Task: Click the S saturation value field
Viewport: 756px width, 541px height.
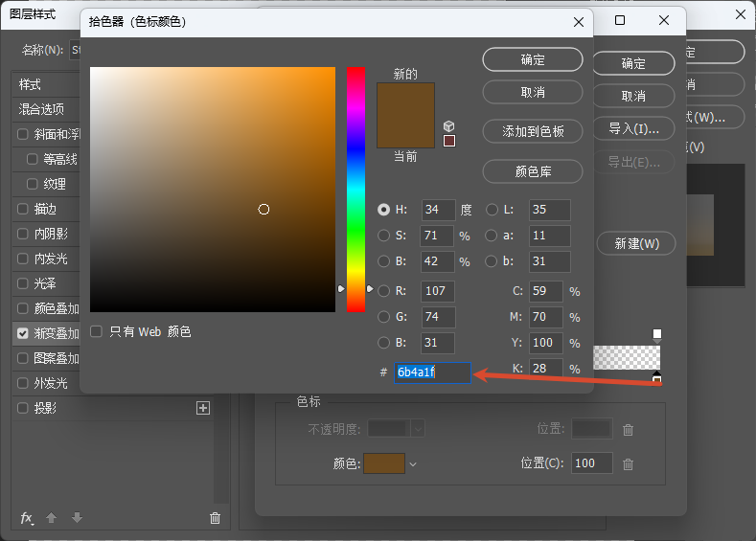Action: [437, 236]
